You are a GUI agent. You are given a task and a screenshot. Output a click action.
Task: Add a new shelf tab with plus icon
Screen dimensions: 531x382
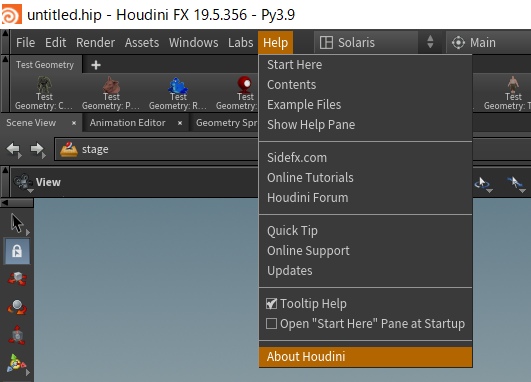click(x=96, y=65)
